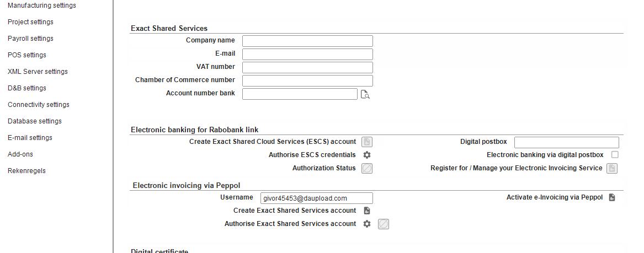The height and width of the screenshot is (253, 644).
Task: Open Manufacturing settings in the sidebar
Action: (x=42, y=6)
